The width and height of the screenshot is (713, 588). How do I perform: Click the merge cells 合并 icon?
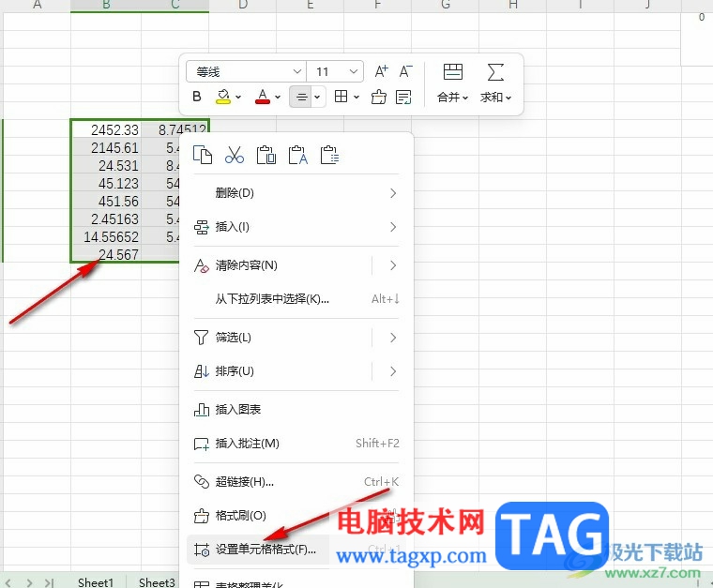pos(453,72)
